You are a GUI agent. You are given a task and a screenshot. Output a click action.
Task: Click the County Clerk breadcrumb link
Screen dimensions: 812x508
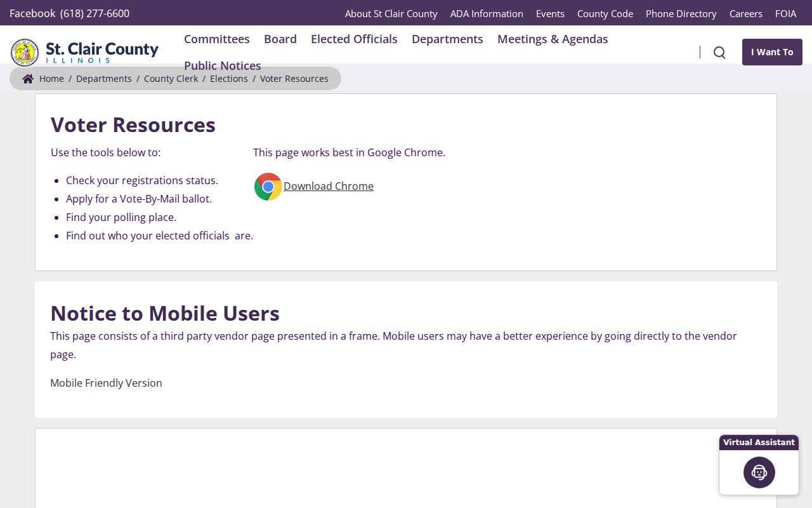[171, 79]
